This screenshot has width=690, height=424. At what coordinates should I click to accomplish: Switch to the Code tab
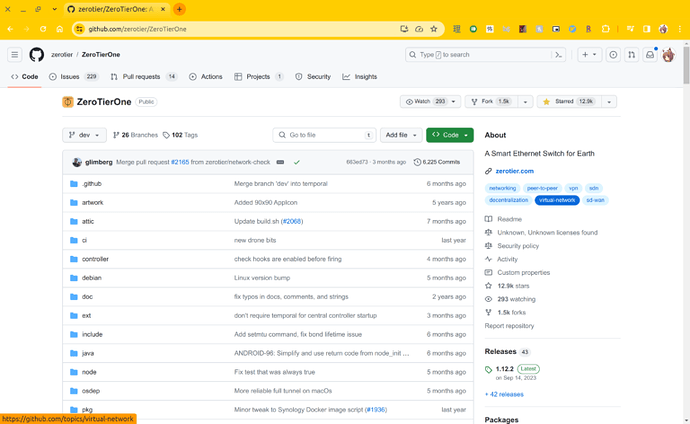point(25,77)
